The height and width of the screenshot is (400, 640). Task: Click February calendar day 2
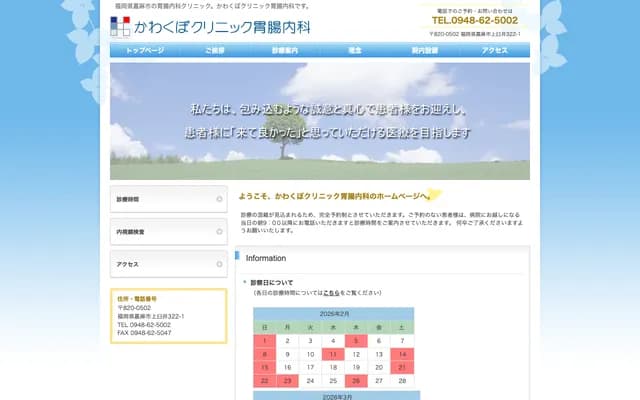click(287, 341)
